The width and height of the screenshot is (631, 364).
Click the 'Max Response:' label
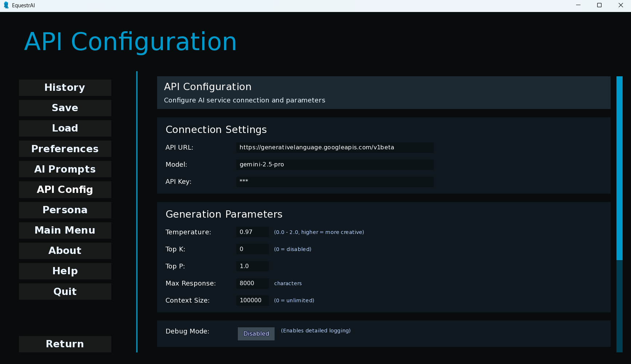click(x=191, y=283)
